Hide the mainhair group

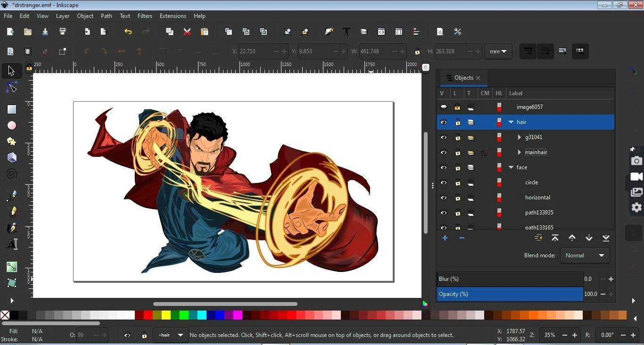tap(443, 152)
